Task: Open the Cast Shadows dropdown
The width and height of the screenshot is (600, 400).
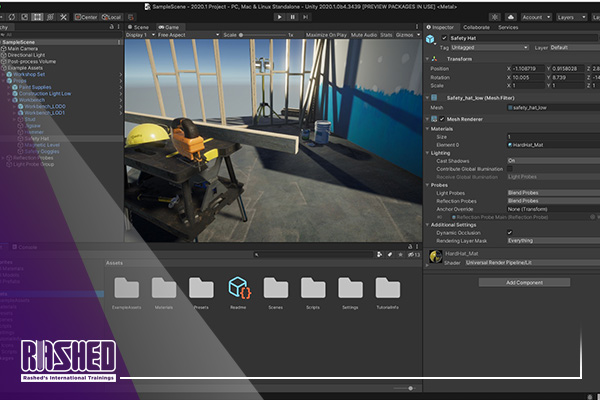Action: [553, 161]
